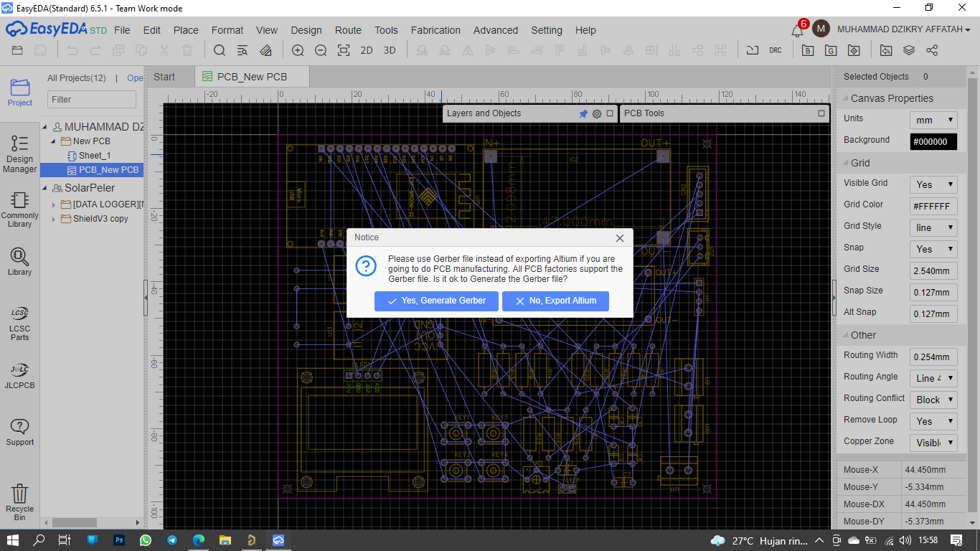Open the user account dropdown
The height and width of the screenshot is (551, 980).
pos(903,29)
